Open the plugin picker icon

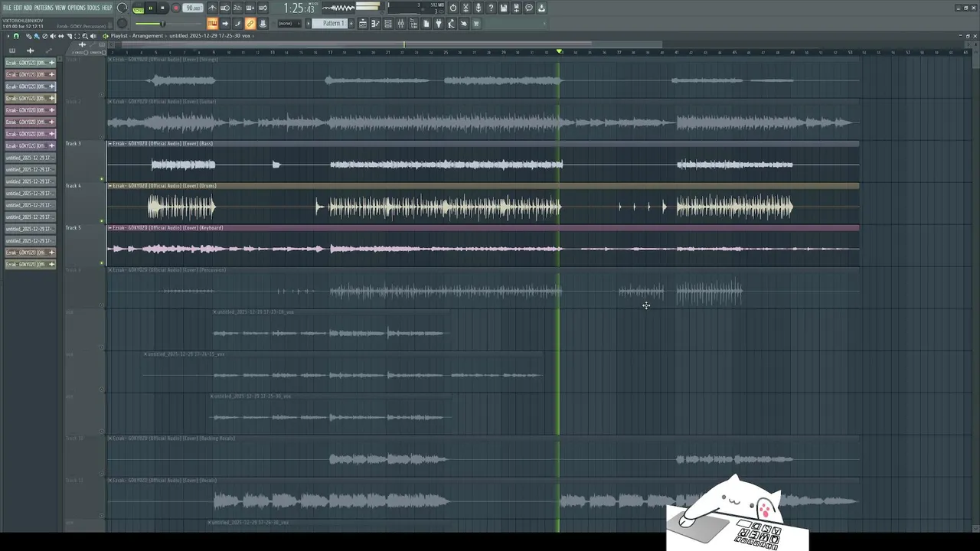pyautogui.click(x=439, y=24)
